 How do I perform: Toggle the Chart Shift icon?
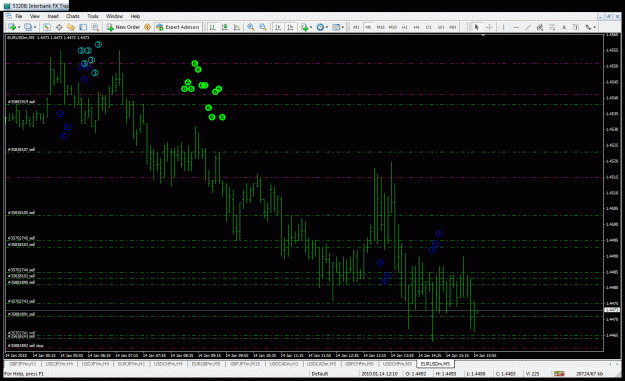[x=290, y=27]
